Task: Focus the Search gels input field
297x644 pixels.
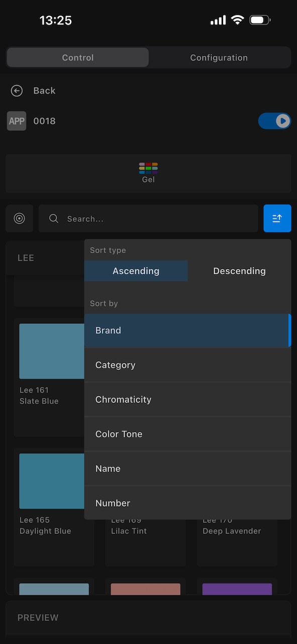Action: (x=148, y=218)
